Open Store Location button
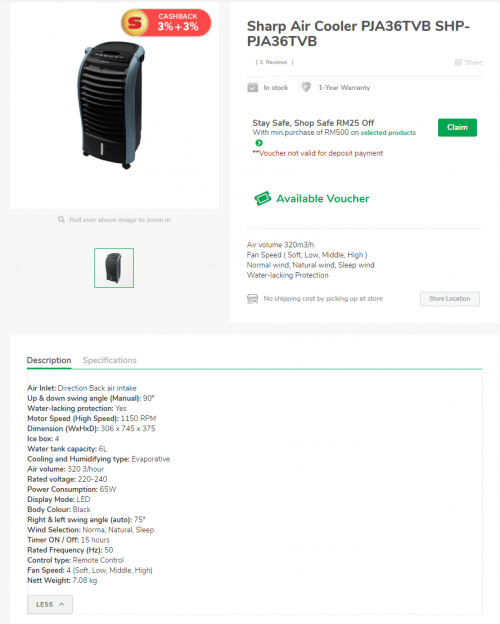 click(449, 299)
